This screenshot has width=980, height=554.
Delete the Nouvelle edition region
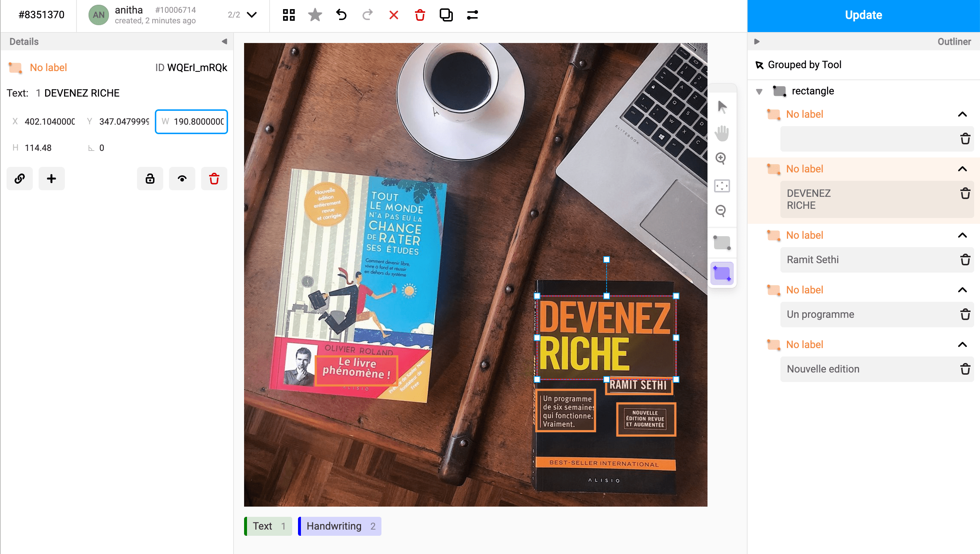pyautogui.click(x=965, y=369)
